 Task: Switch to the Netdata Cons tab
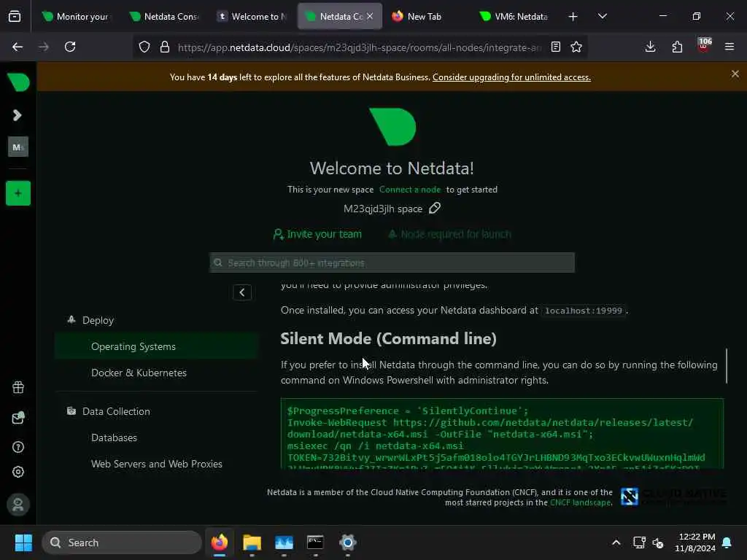click(165, 17)
